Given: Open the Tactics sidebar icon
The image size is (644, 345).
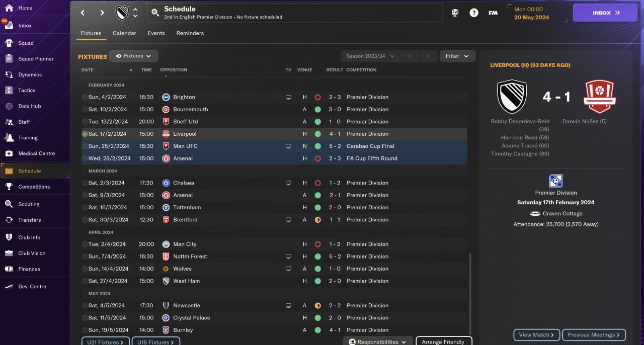Looking at the screenshot, I should point(9,91).
